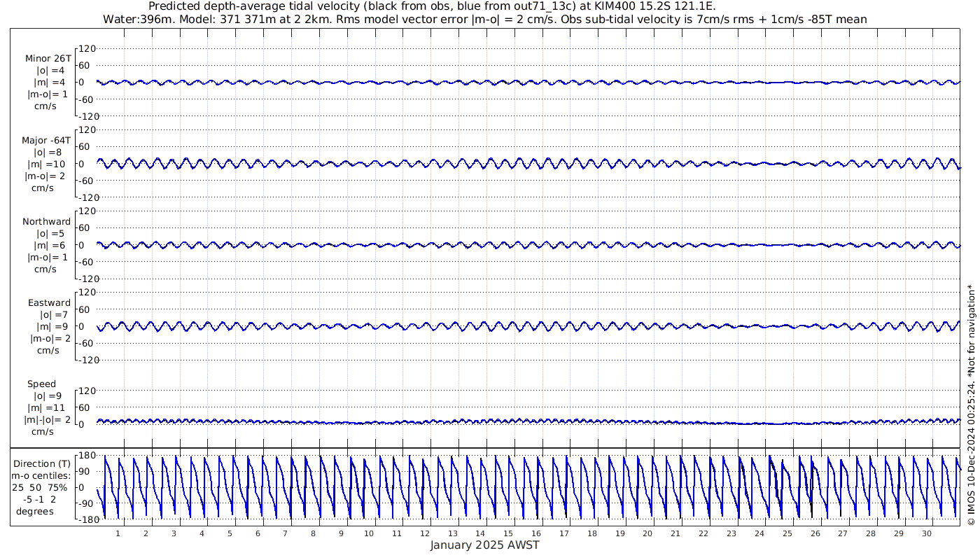Screen dimensions: 980x560
Task: Click the day 28 label on the date axis
Action: pos(870,533)
